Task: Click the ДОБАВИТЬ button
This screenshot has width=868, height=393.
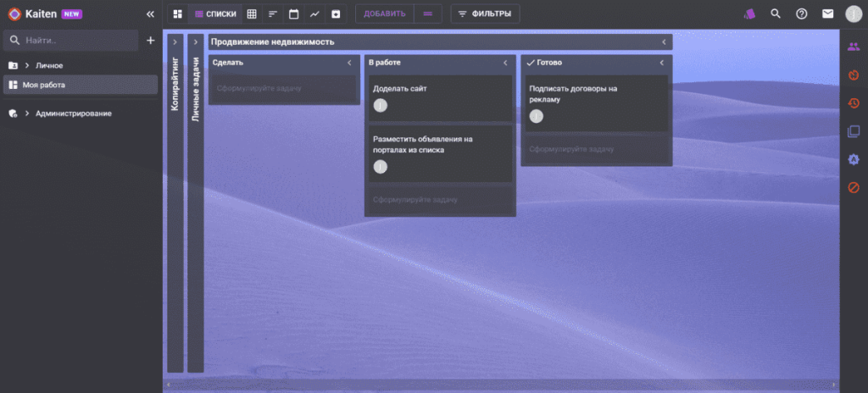Action: (x=385, y=14)
